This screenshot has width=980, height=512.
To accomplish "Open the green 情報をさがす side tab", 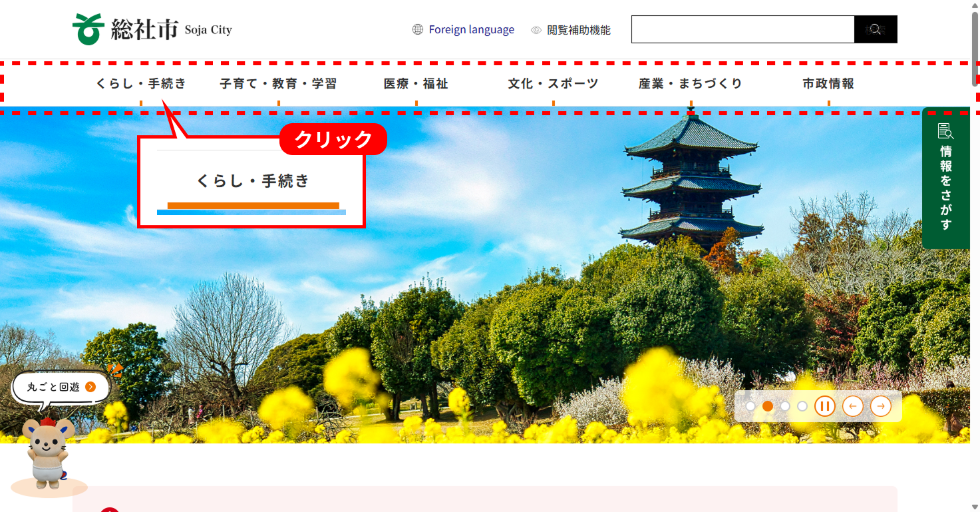I will [x=945, y=178].
